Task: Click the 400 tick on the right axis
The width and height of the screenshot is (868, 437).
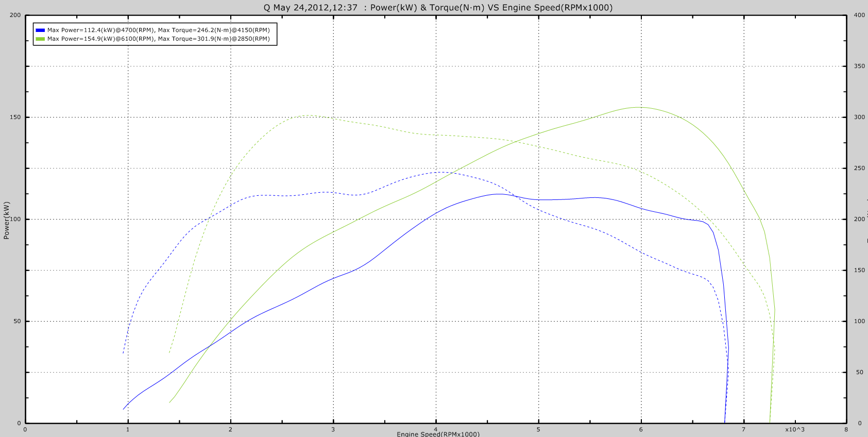Action: pos(859,15)
